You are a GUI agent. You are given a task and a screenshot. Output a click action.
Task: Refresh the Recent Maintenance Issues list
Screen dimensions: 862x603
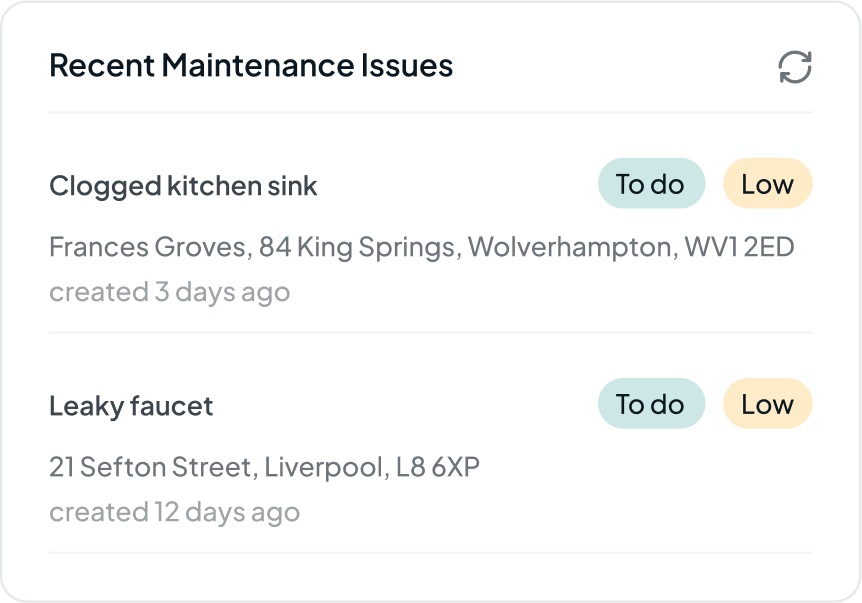point(795,67)
